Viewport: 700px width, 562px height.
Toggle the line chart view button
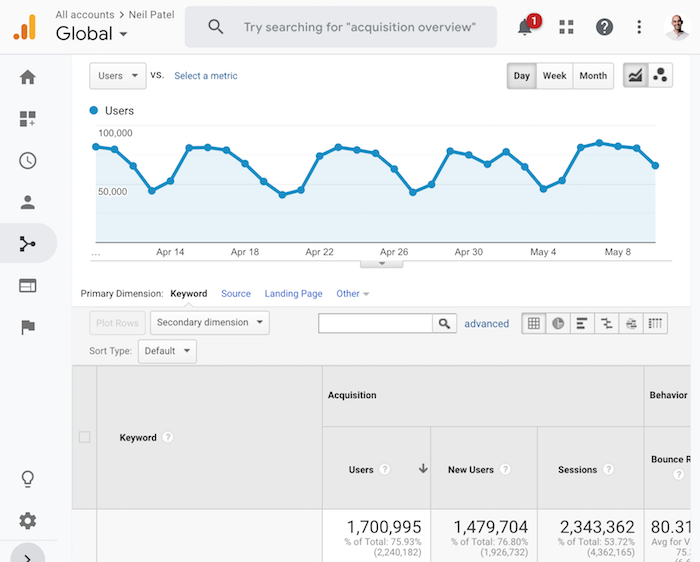pos(635,75)
